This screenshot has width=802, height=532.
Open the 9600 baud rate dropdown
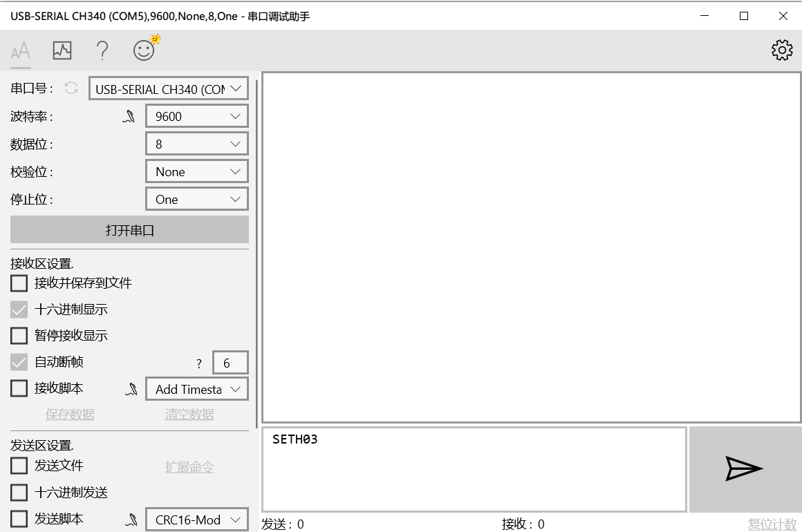[197, 116]
